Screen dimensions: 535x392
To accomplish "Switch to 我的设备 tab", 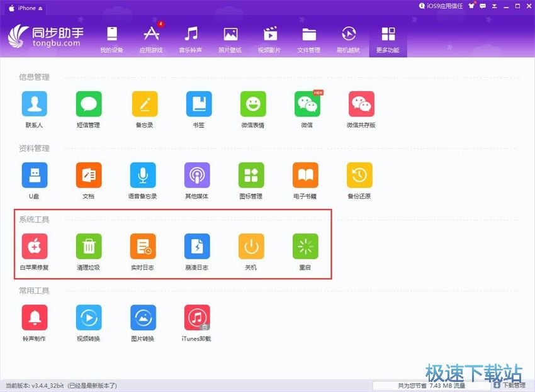I will pos(111,40).
